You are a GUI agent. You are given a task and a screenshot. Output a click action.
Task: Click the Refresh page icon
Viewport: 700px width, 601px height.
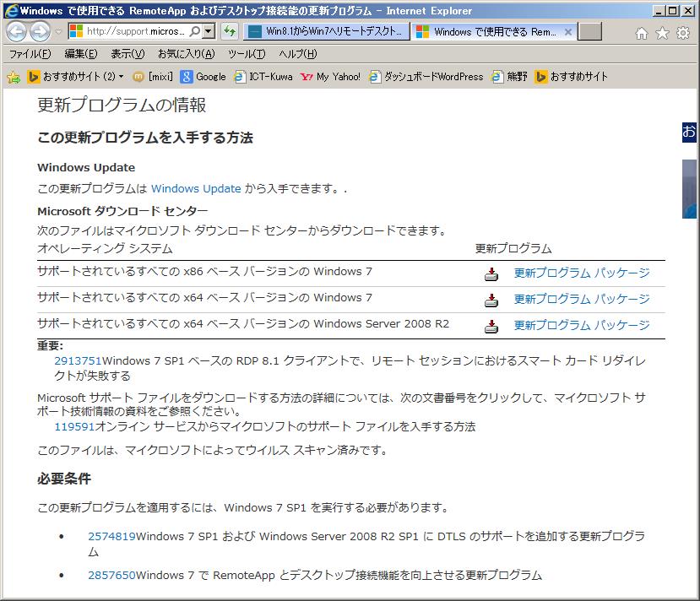click(x=230, y=31)
